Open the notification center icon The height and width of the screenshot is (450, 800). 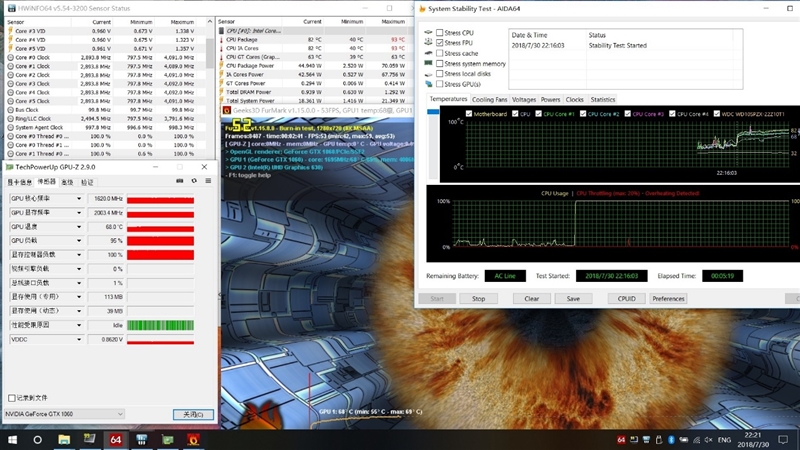(788, 439)
